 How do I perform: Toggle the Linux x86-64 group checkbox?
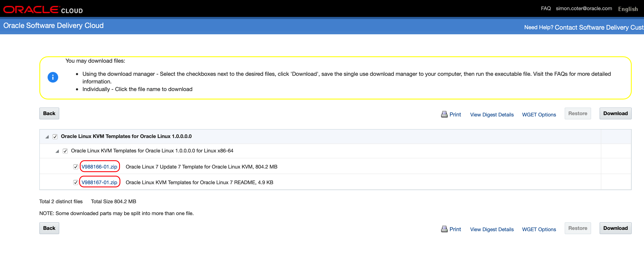tap(65, 151)
